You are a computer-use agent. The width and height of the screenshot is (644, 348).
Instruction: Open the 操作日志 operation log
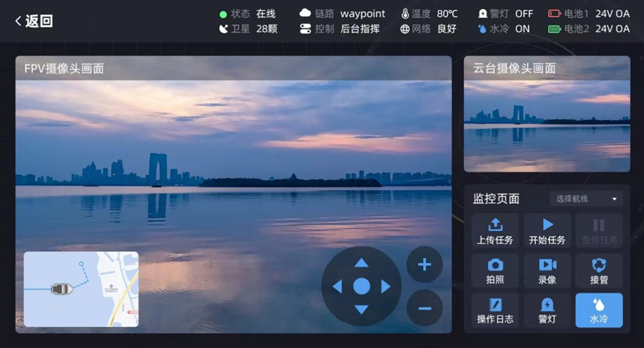[495, 310]
